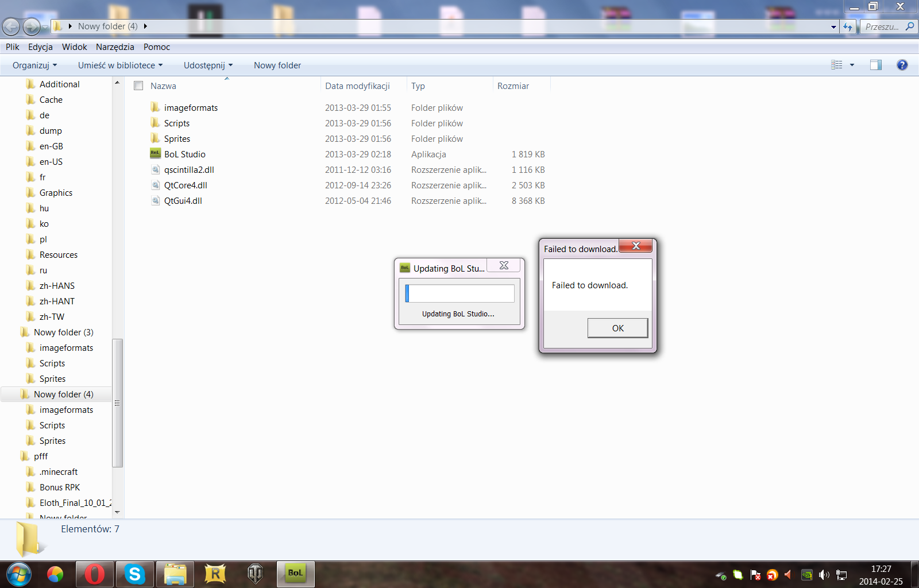
Task: Select the Resources folder in the tree
Action: [58, 255]
